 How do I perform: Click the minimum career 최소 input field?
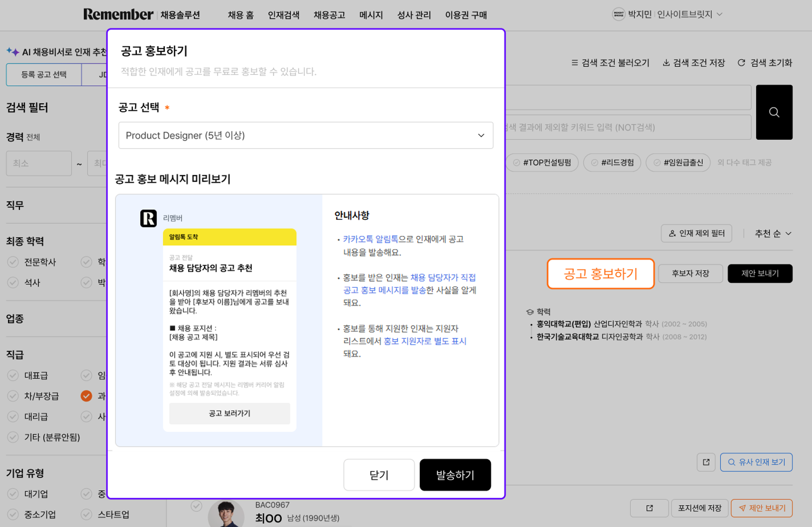tap(39, 163)
